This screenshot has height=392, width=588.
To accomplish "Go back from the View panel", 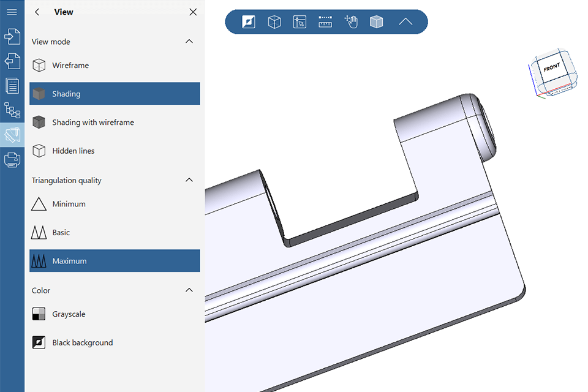I will [37, 12].
